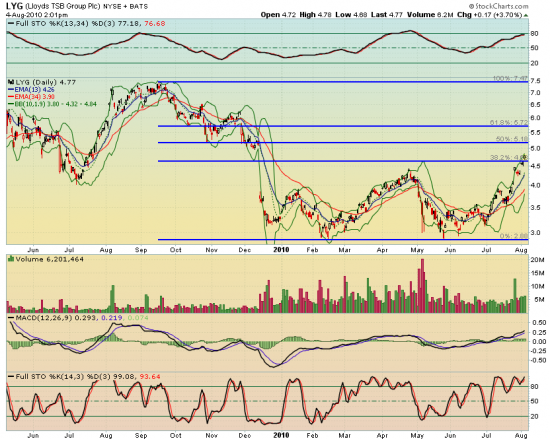Click the 'Low 4.68' quote value
The height and width of the screenshot is (439, 550).
(351, 15)
